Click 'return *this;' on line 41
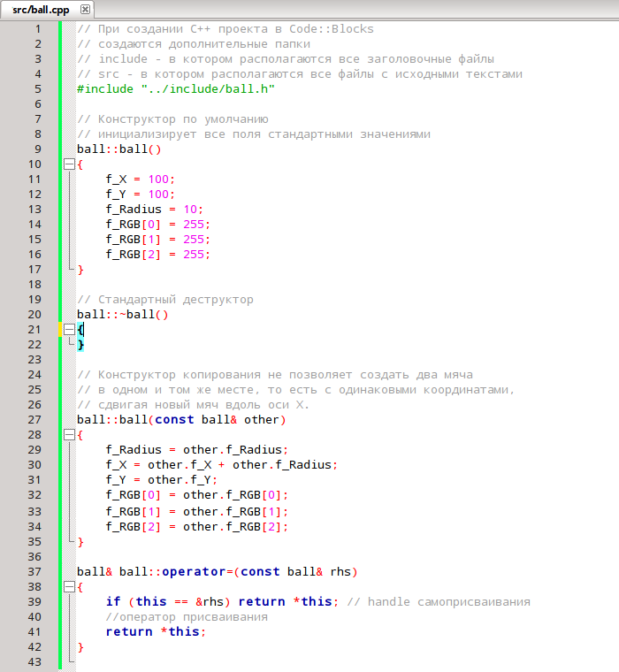The width and height of the screenshot is (619, 672). [156, 631]
